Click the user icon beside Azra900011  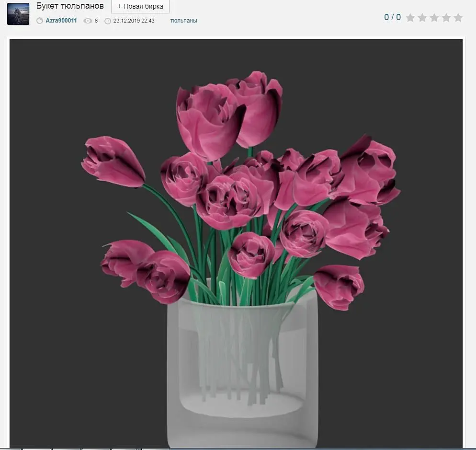[x=40, y=21]
